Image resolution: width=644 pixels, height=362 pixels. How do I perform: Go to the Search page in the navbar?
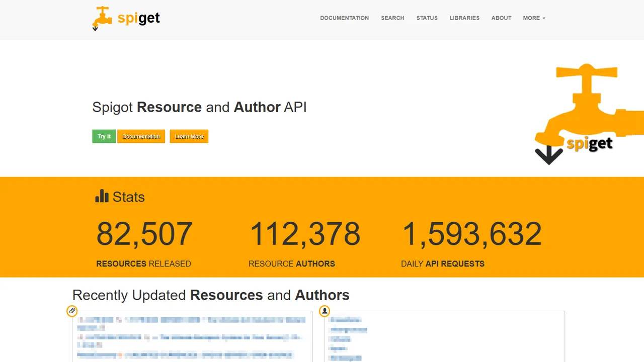(392, 18)
